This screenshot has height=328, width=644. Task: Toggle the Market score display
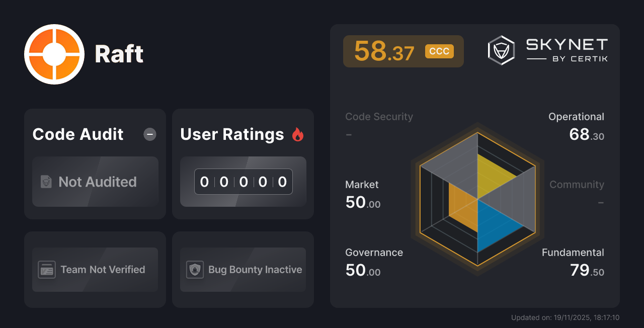[362, 185]
